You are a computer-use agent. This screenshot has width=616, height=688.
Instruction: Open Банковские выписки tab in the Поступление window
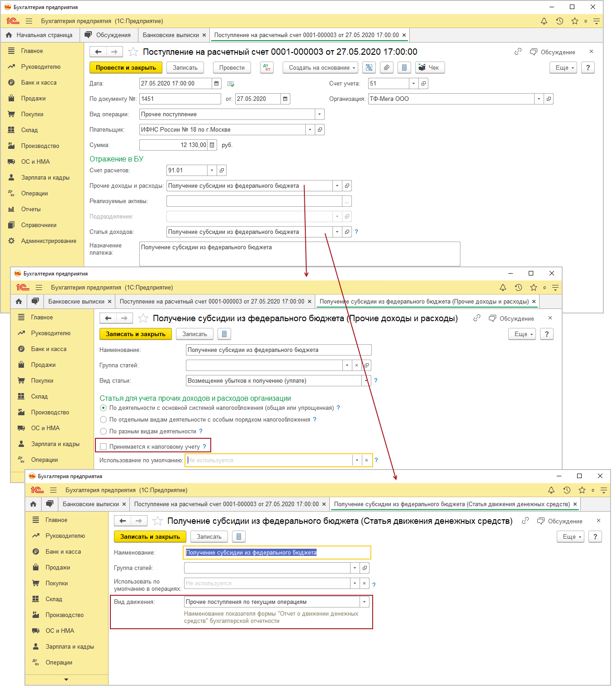tap(171, 35)
